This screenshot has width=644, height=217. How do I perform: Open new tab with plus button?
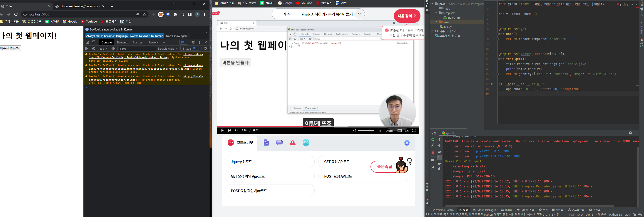coord(112,7)
